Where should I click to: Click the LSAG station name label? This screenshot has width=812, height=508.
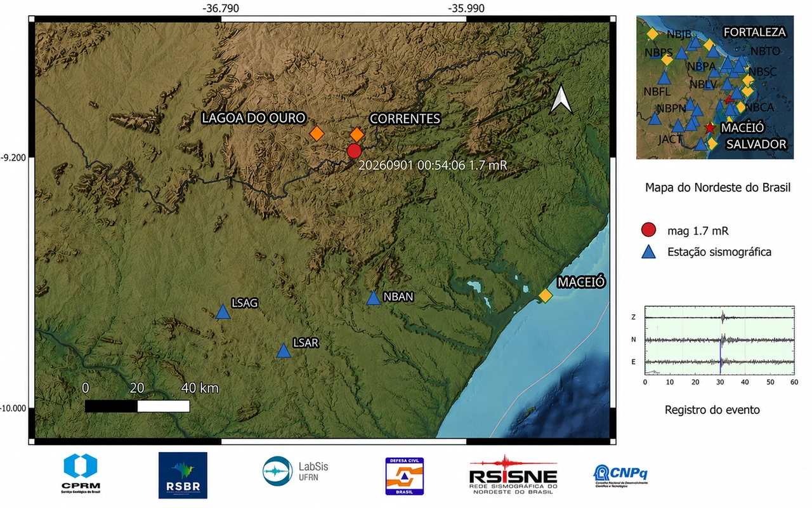pyautogui.click(x=245, y=303)
